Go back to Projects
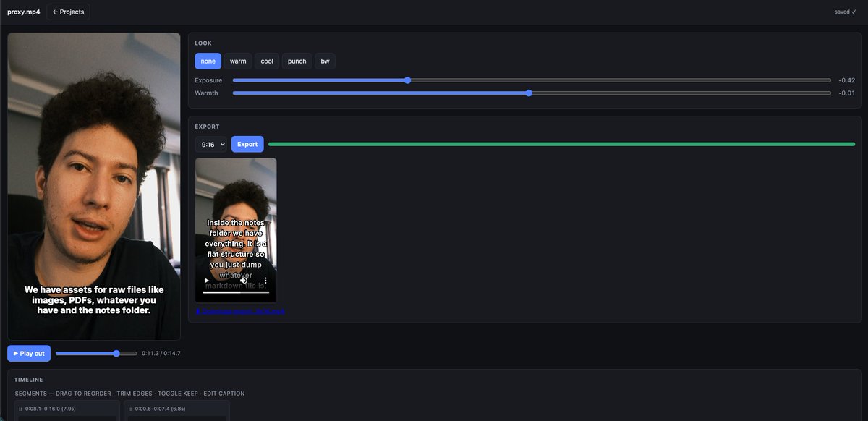This screenshot has width=868, height=421. point(68,12)
